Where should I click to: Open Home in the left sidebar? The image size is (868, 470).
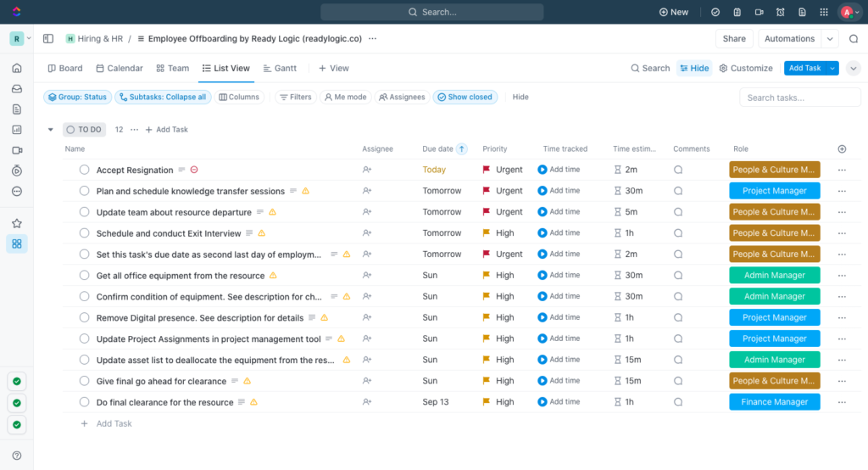click(x=17, y=68)
